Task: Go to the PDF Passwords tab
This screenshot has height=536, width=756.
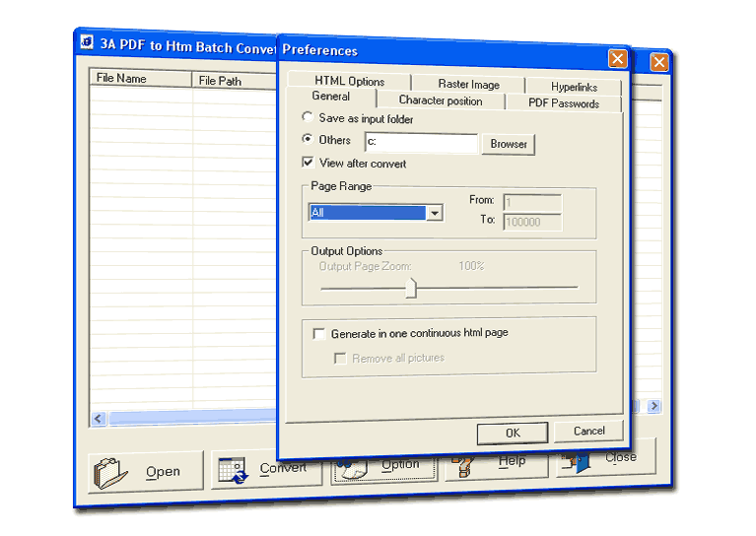Action: point(564,103)
